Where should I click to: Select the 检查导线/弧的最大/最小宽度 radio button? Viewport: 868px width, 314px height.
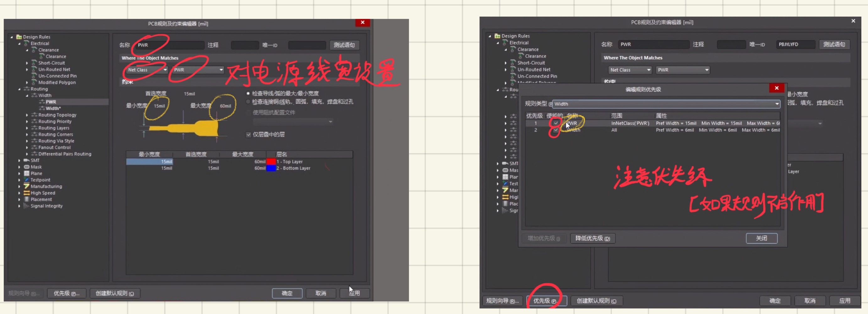[x=248, y=93]
